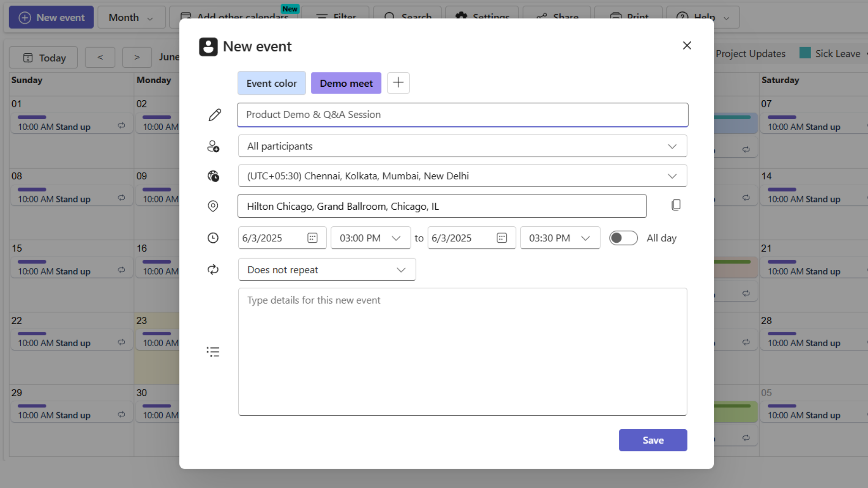Click the time zone globe icon
The height and width of the screenshot is (488, 868).
point(213,176)
